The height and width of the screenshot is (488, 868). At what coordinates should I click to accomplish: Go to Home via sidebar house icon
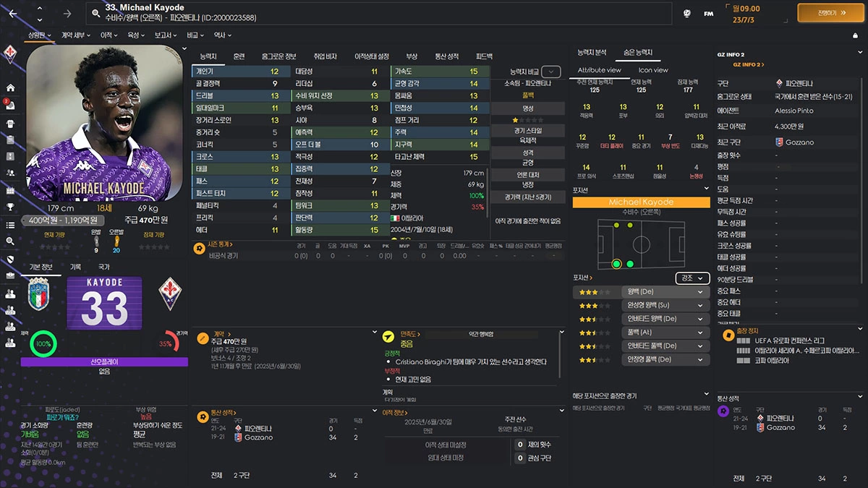point(10,87)
